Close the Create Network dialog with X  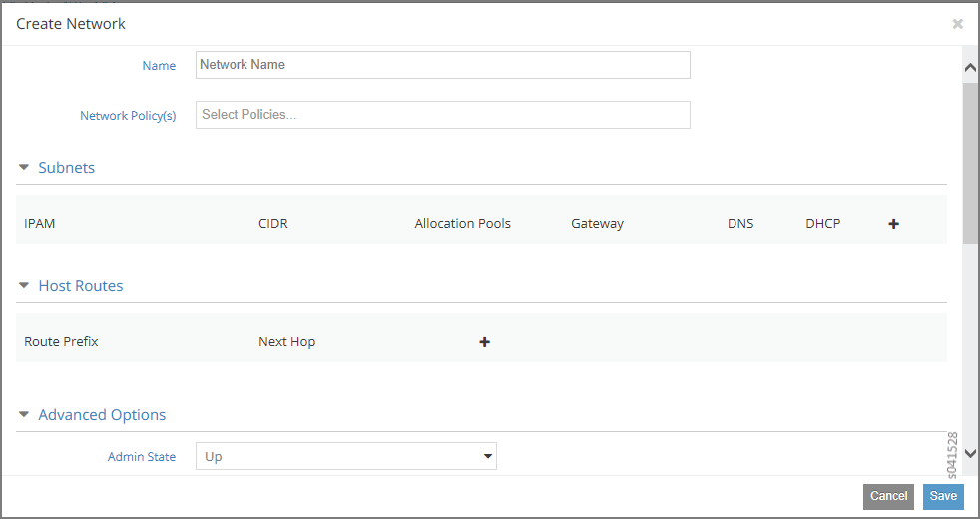957,24
